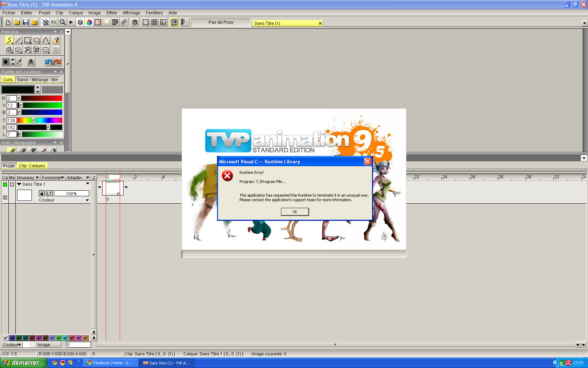Screen dimensions: 588x368
Task: Open the Fusionner dropdown
Action: point(53,178)
